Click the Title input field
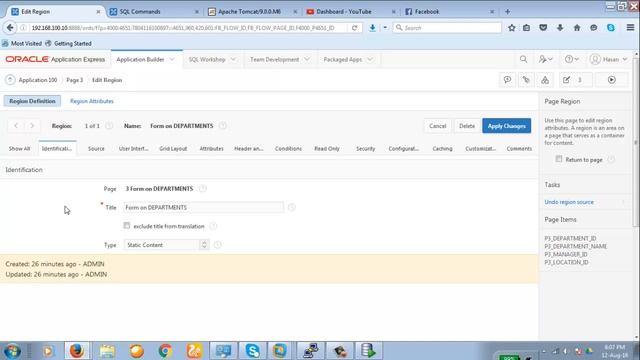Image resolution: width=640 pixels, height=360 pixels. pos(203,207)
